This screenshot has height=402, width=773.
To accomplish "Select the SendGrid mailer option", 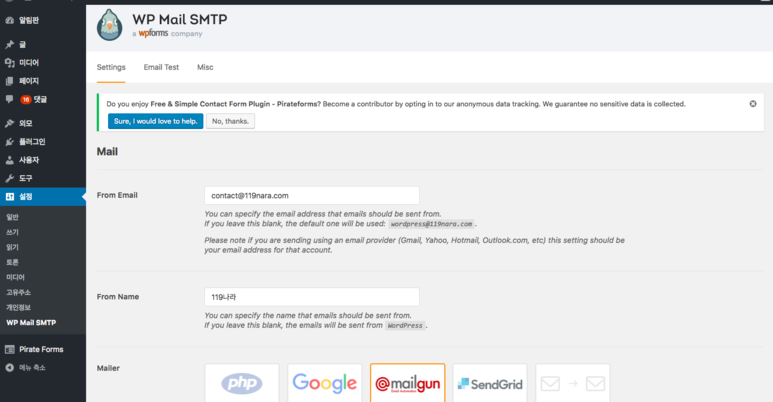I will coord(490,383).
